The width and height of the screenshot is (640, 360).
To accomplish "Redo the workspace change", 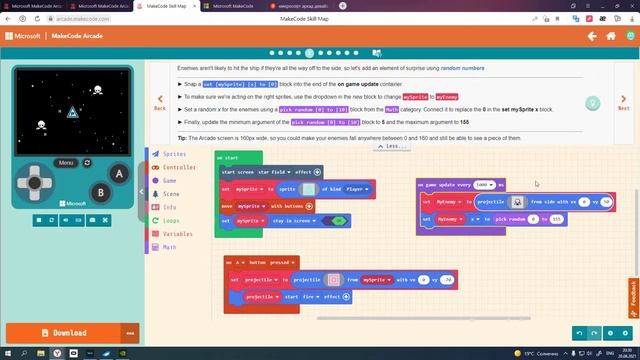I will (594, 333).
